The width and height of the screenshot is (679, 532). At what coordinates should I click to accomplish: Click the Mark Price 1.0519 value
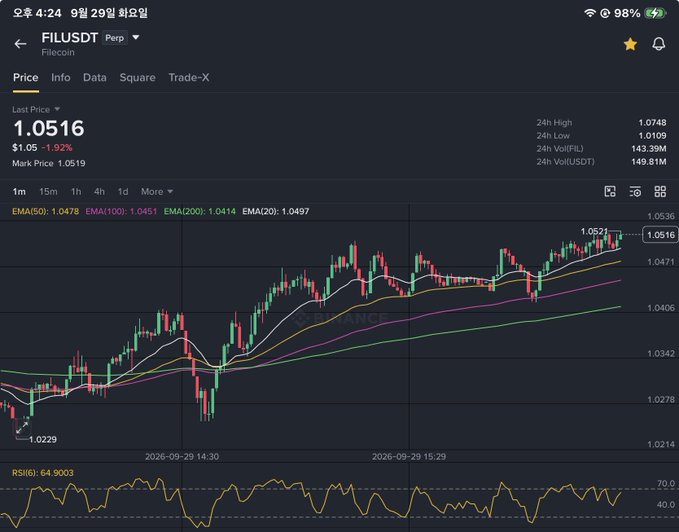tap(71, 163)
